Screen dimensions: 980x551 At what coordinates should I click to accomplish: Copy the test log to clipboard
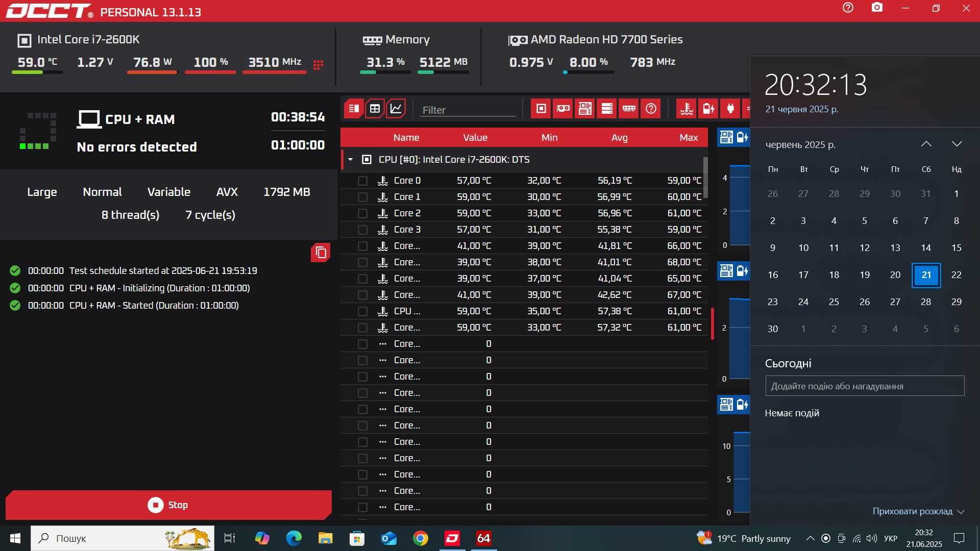[x=321, y=253]
